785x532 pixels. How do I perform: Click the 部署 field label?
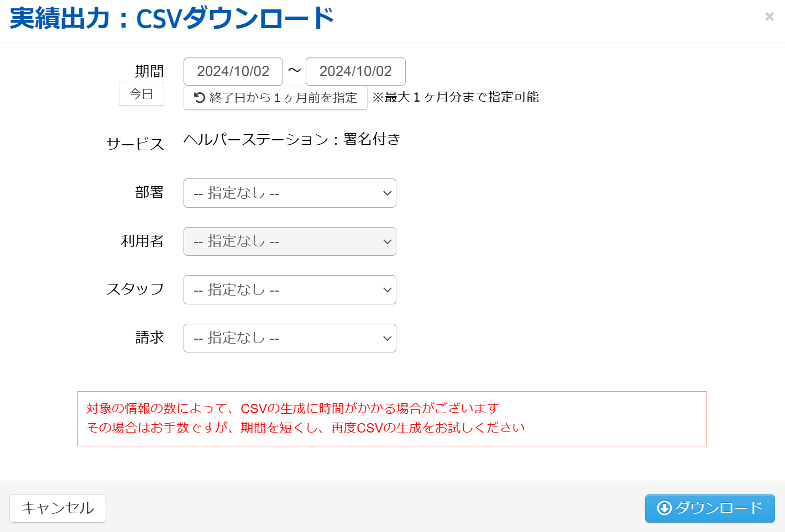149,192
